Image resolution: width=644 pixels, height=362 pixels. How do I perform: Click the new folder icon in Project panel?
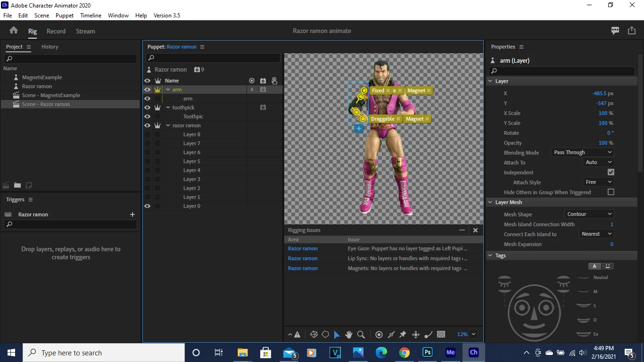pos(17,185)
